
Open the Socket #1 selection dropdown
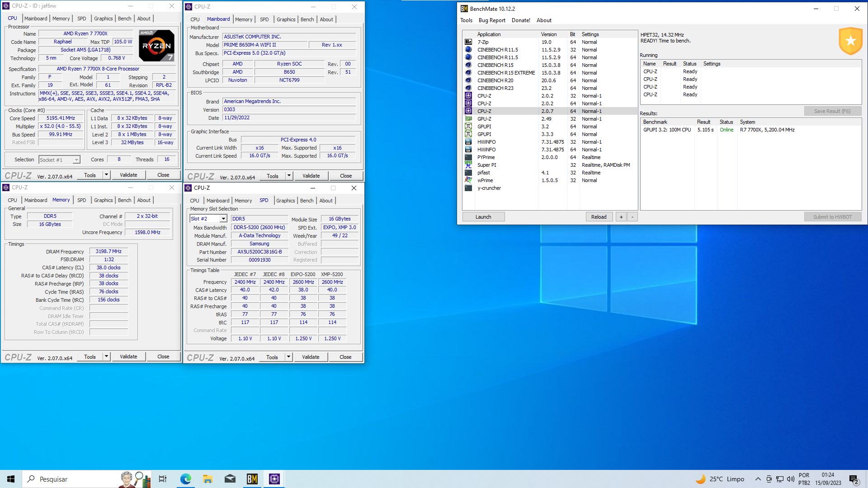pyautogui.click(x=76, y=160)
